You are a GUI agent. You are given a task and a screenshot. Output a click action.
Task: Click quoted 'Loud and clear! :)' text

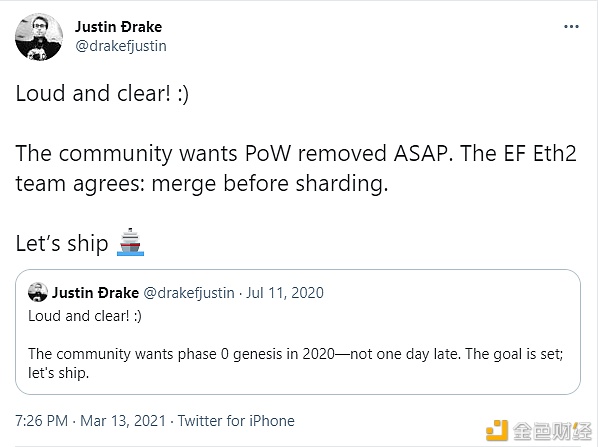click(85, 316)
